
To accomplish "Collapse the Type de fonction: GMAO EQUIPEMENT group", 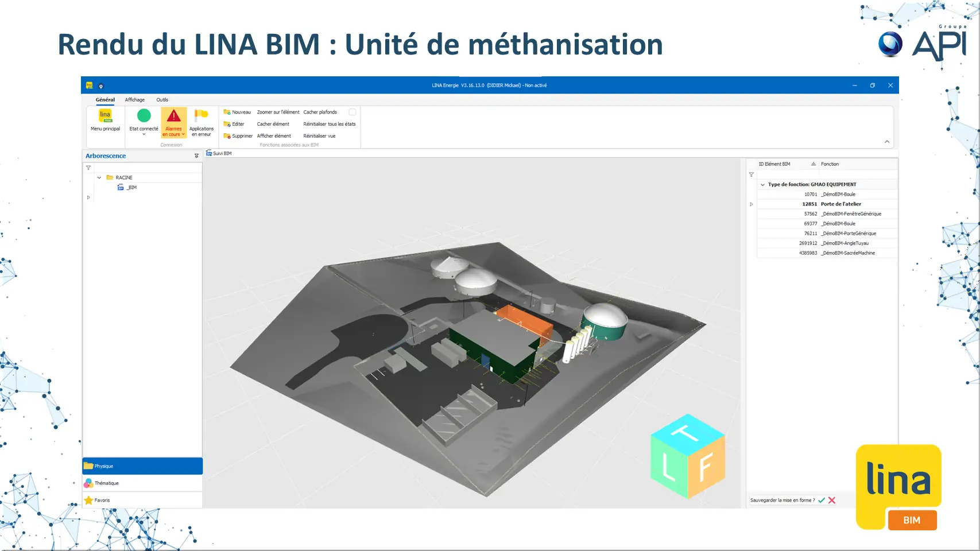I will pyautogui.click(x=762, y=185).
